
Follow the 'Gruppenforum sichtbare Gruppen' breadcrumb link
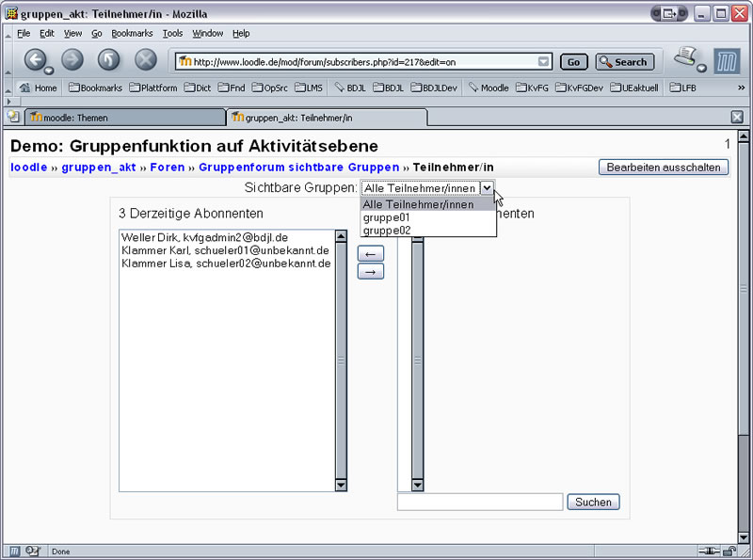point(298,168)
